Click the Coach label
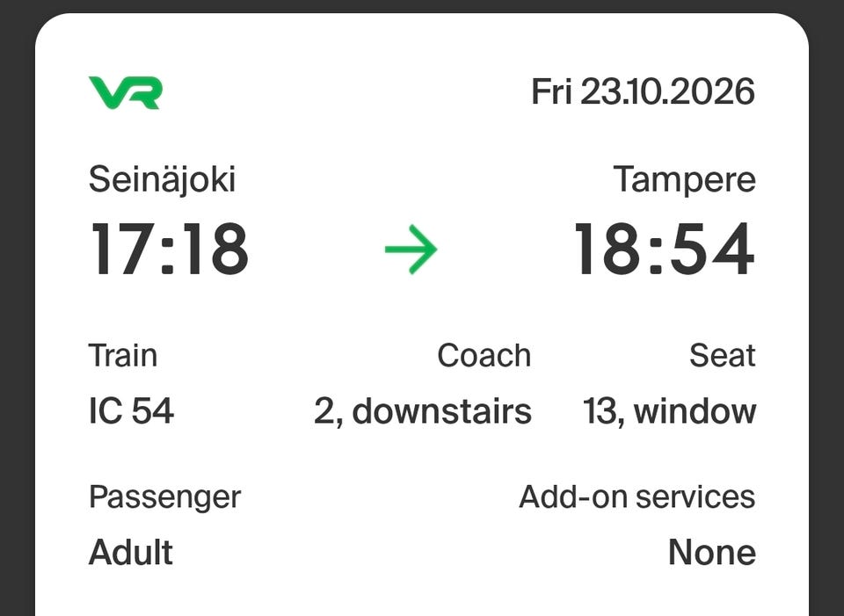The width and height of the screenshot is (844, 616). pos(484,356)
